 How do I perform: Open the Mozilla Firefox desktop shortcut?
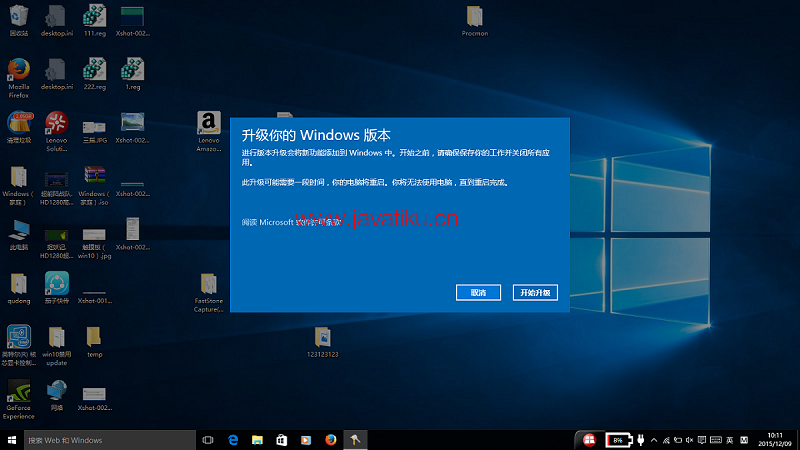click(x=18, y=78)
